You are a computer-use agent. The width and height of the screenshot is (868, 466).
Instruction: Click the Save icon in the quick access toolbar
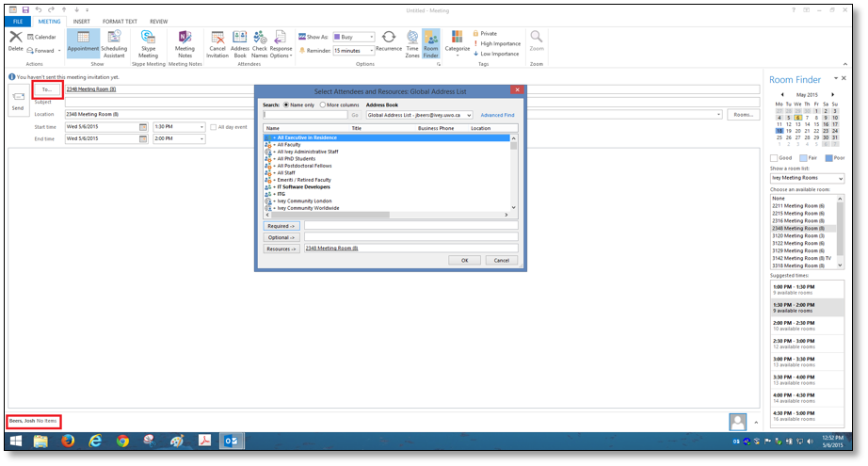click(x=25, y=9)
